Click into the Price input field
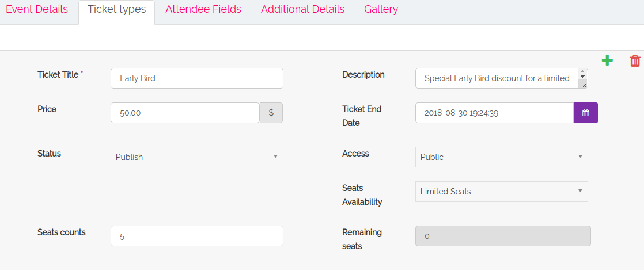Screen dimensions: 644x271 tap(185, 113)
